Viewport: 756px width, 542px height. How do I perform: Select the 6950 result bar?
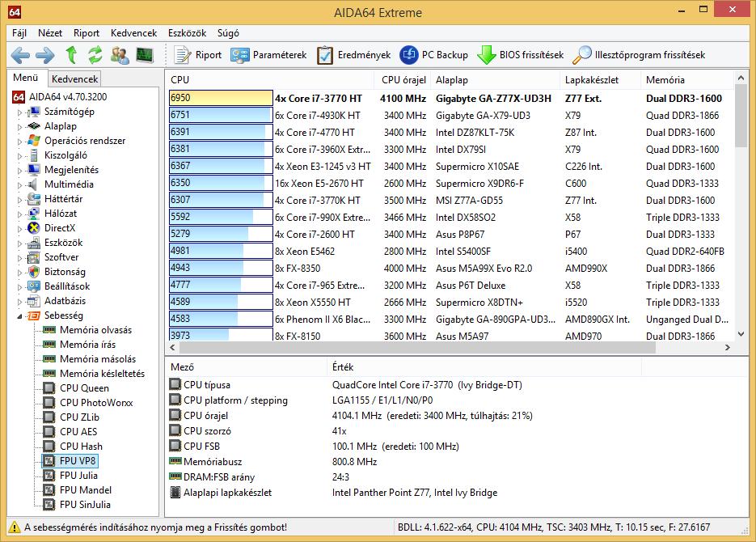221,98
